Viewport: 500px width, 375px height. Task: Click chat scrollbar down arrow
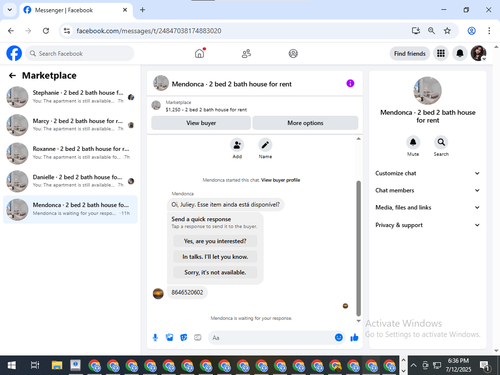359,321
